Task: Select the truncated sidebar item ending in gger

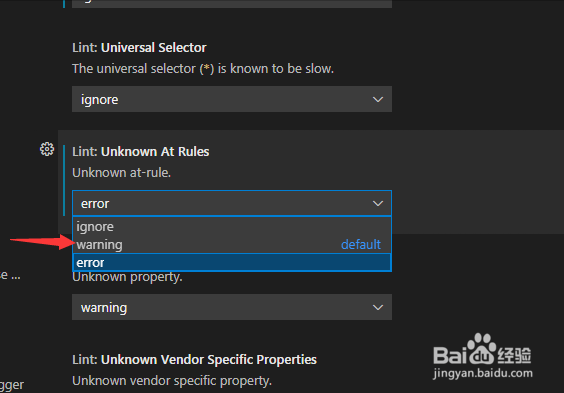Action: point(12,385)
